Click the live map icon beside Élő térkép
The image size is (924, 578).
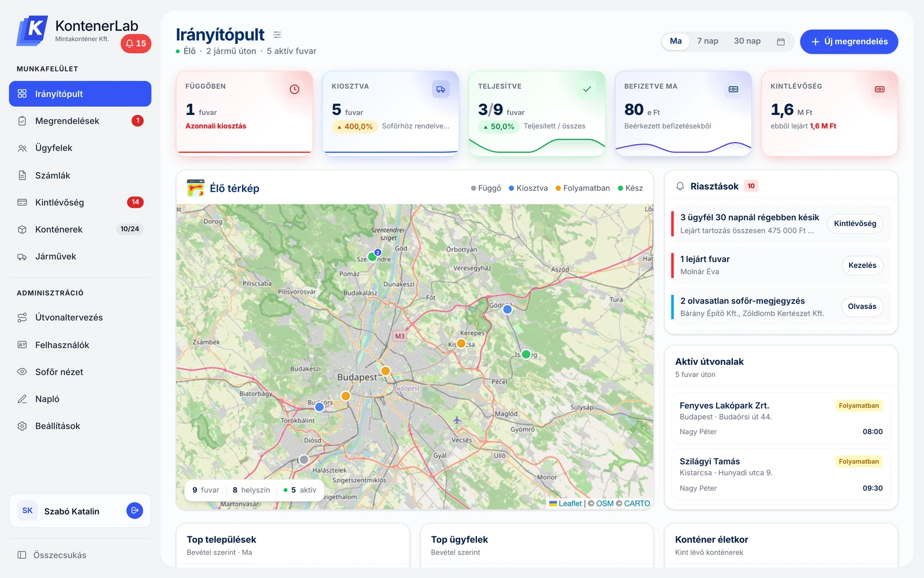pyautogui.click(x=196, y=188)
